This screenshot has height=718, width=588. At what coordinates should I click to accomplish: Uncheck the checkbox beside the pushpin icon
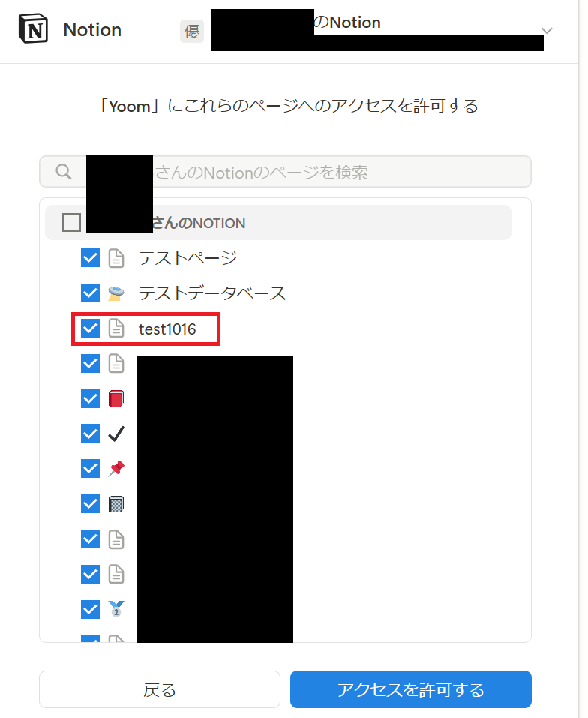(90, 468)
